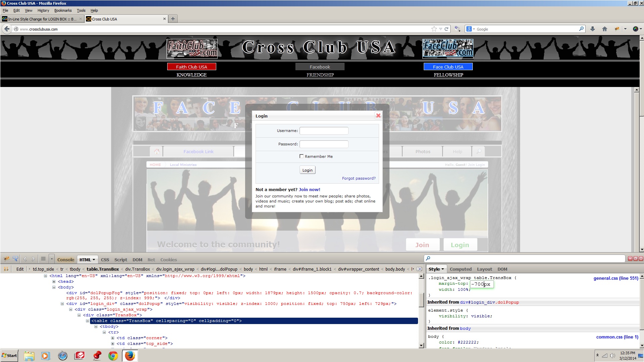Collapse the div class login_ajax_wrap node
This screenshot has width=644, height=362.
[71, 309]
